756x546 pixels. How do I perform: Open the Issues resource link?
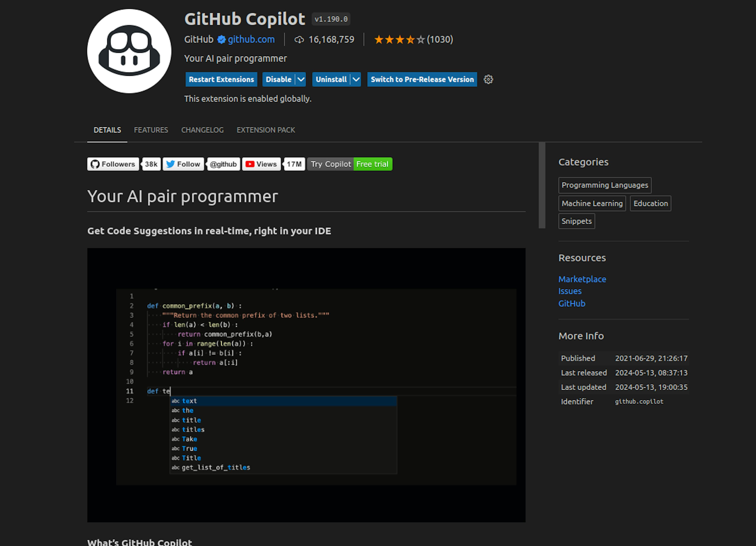tap(570, 291)
